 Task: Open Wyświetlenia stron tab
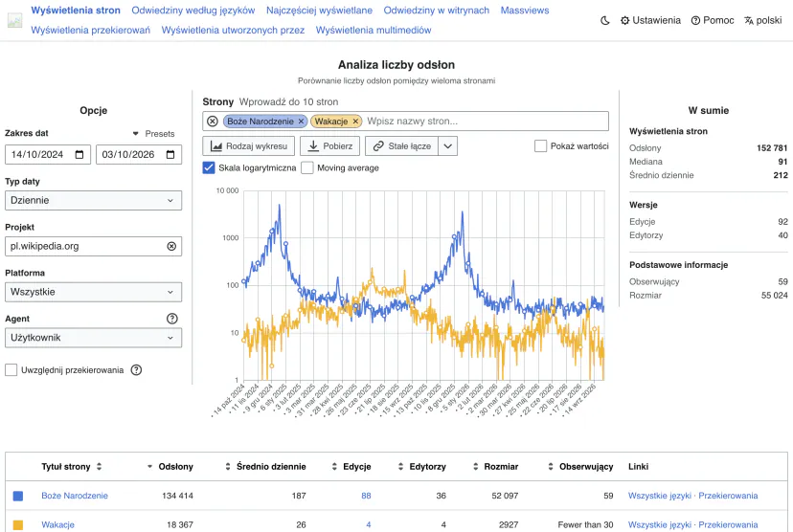click(x=76, y=11)
